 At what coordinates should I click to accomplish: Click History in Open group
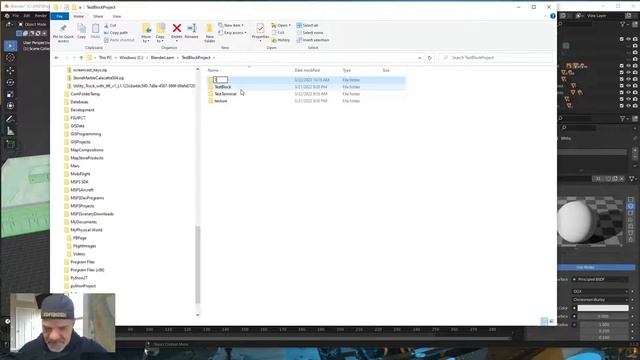281,40
